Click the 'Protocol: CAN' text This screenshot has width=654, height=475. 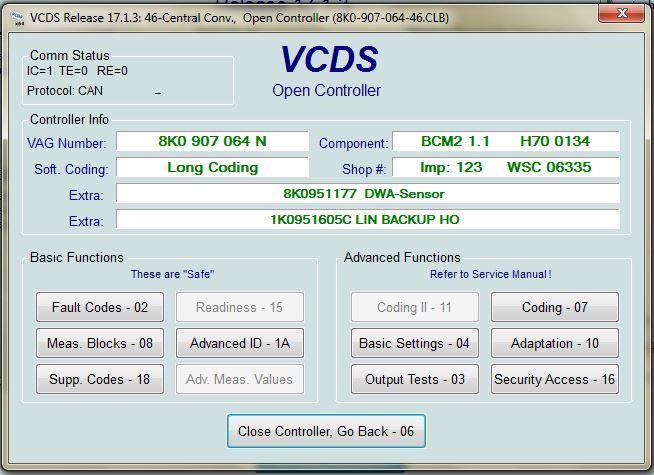click(65, 90)
